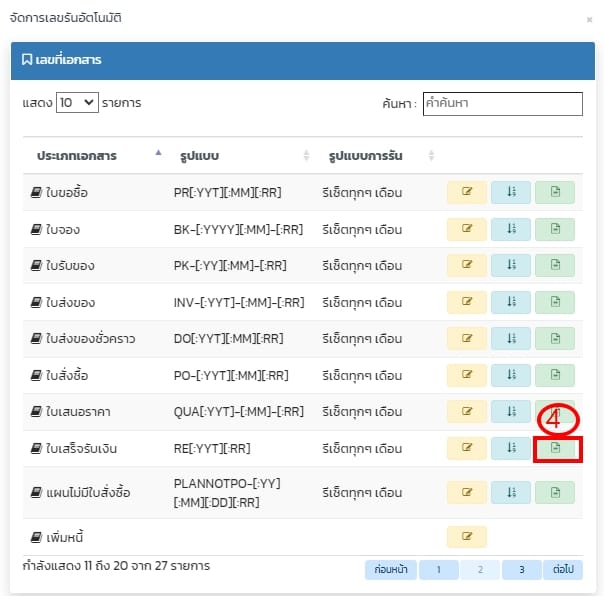The image size is (604, 596).
Task: Click blue sort icon for แผนไม่มีใบสั่งซื้อ row
Action: [x=510, y=491]
